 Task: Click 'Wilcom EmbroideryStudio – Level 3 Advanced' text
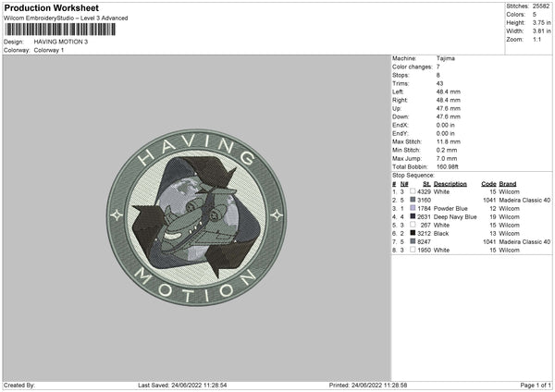click(66, 18)
